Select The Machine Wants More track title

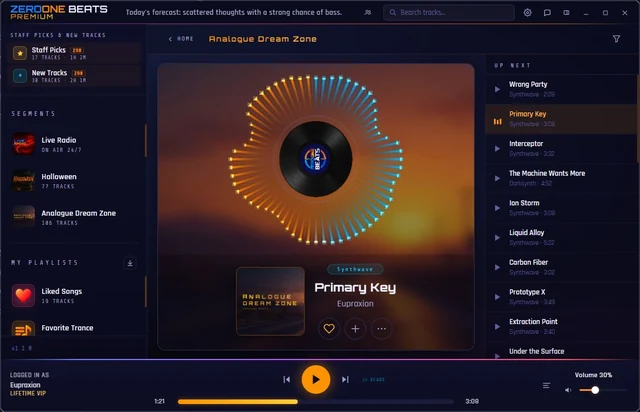pyautogui.click(x=547, y=174)
